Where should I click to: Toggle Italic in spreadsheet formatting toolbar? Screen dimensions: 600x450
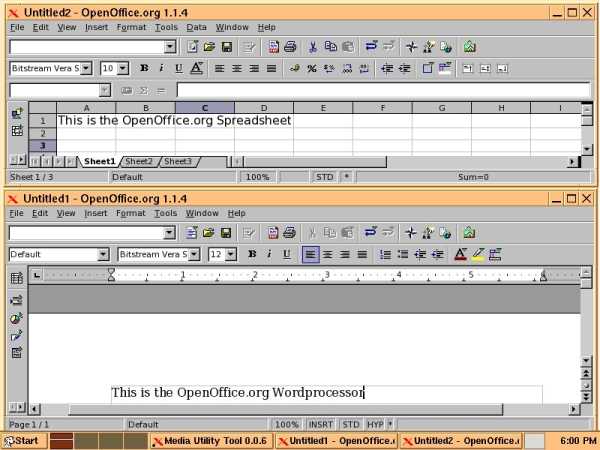point(161,68)
